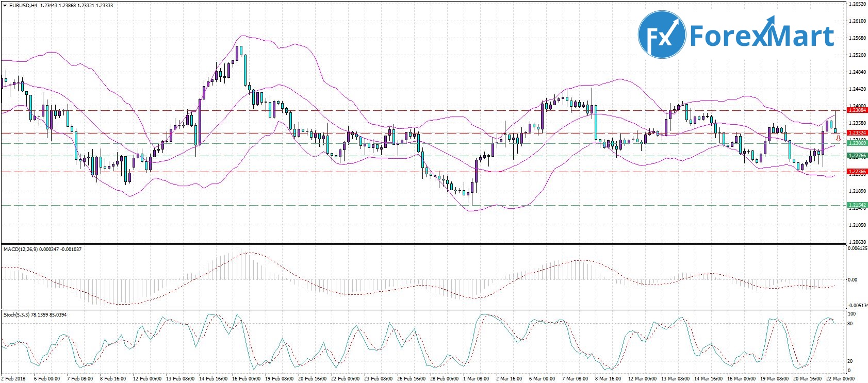868x383 pixels.
Task: Click the 19 Mar 08:00 time label
Action: coord(774,379)
